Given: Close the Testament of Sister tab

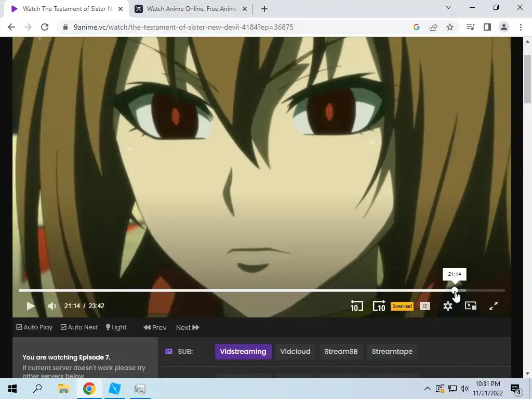Looking at the screenshot, I should [121, 9].
